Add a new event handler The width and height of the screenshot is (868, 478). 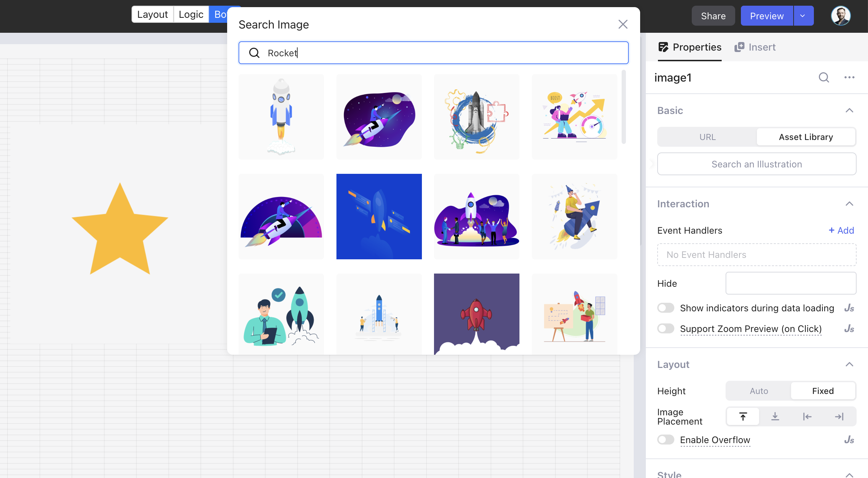tap(841, 230)
